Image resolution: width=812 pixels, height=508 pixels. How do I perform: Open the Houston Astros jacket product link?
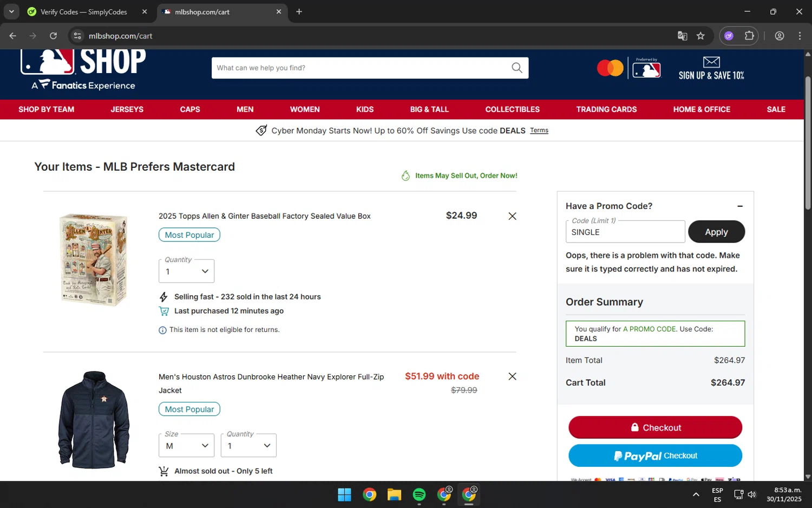coord(271,383)
